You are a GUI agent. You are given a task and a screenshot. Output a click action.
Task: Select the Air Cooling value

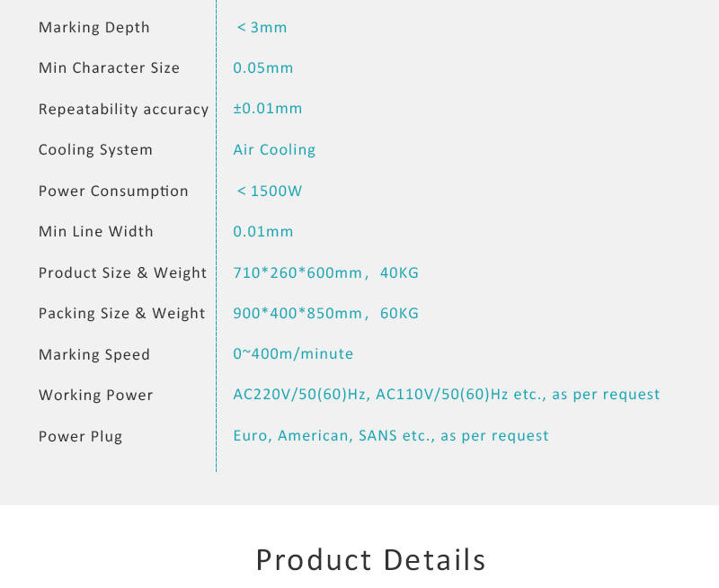pyautogui.click(x=274, y=150)
